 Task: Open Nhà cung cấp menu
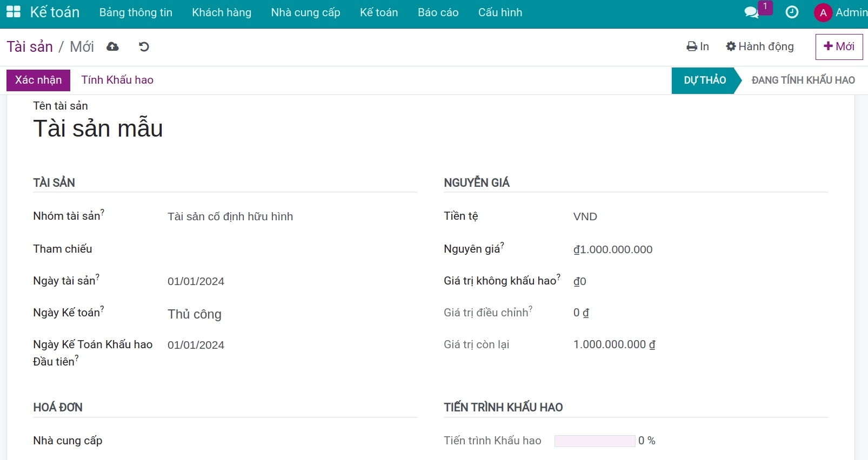click(306, 12)
